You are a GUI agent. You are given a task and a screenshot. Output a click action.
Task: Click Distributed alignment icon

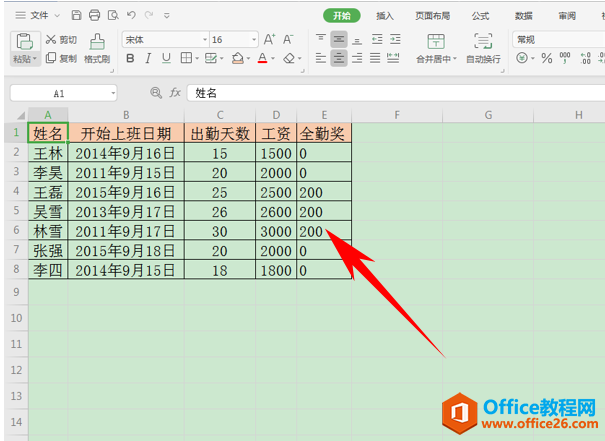point(393,58)
